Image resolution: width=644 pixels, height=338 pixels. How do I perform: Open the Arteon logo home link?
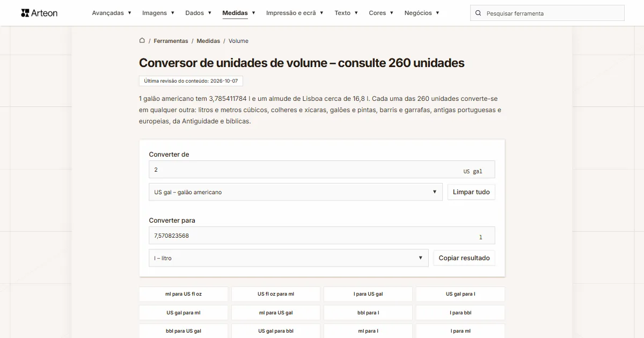[x=39, y=13]
